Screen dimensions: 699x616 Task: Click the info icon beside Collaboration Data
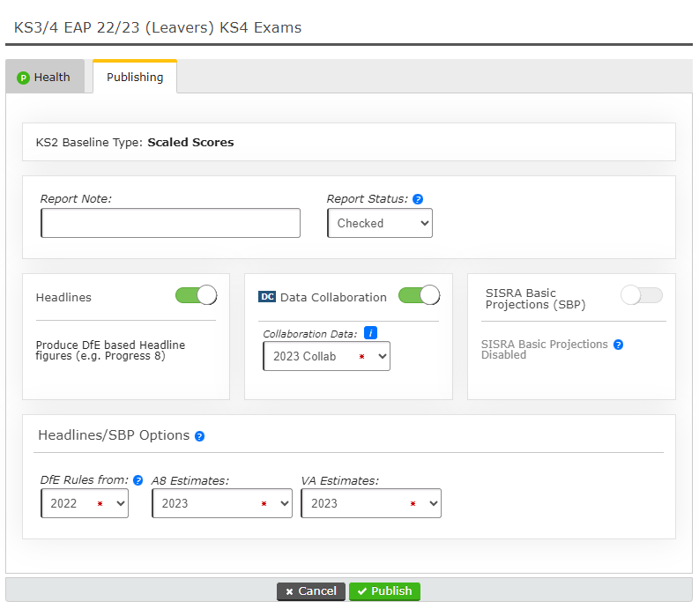371,332
